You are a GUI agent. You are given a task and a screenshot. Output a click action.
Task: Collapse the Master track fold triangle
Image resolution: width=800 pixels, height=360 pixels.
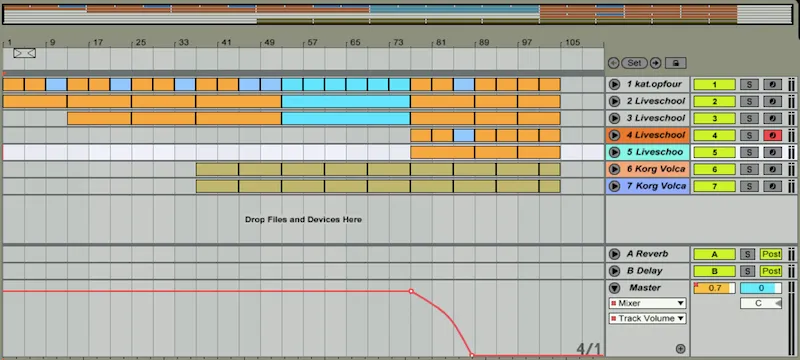point(614,288)
